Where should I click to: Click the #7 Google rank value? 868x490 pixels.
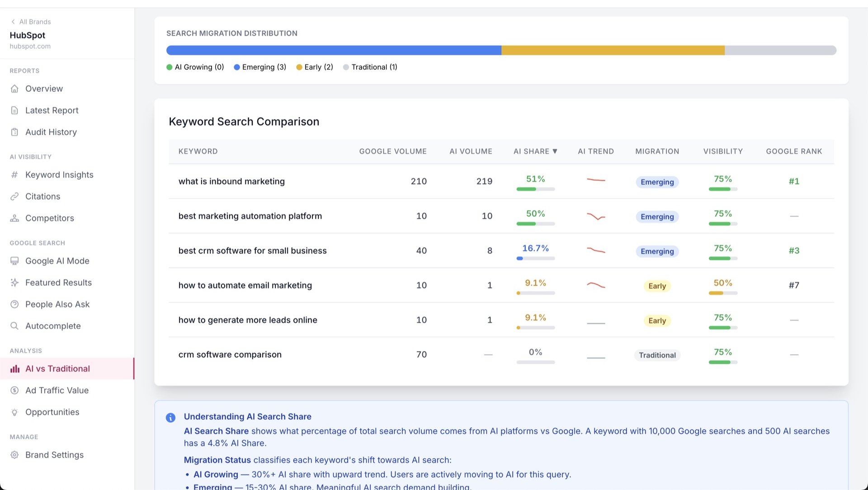[x=794, y=285]
